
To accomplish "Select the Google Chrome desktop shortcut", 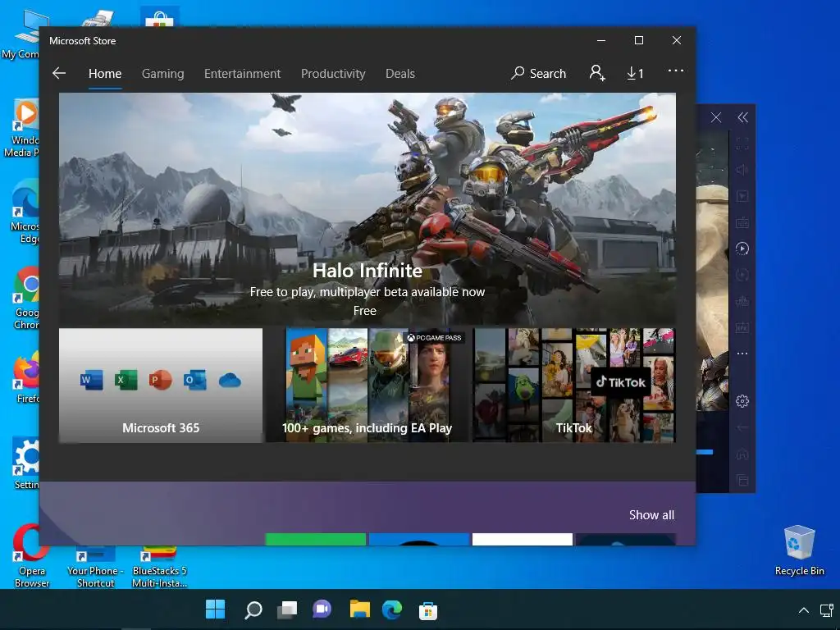I will coord(25,299).
